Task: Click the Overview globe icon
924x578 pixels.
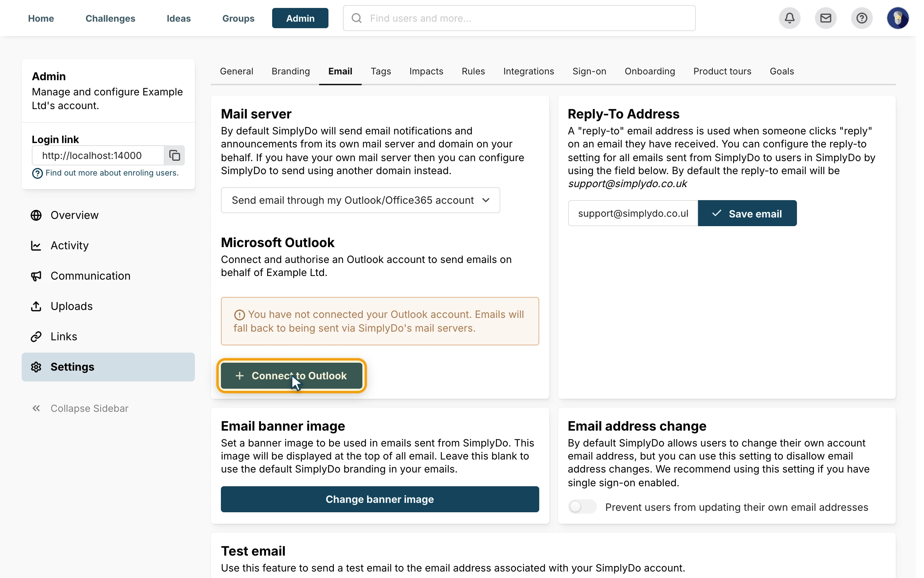Action: 36,215
